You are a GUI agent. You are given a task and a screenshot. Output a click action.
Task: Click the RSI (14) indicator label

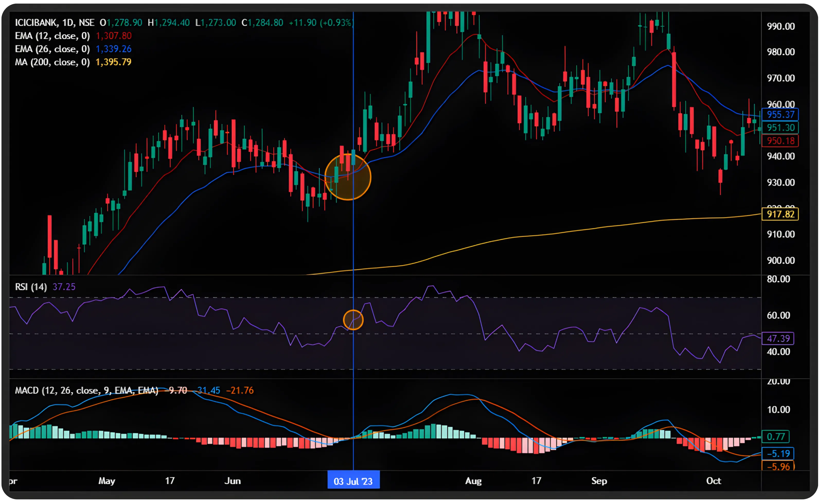pyautogui.click(x=31, y=287)
